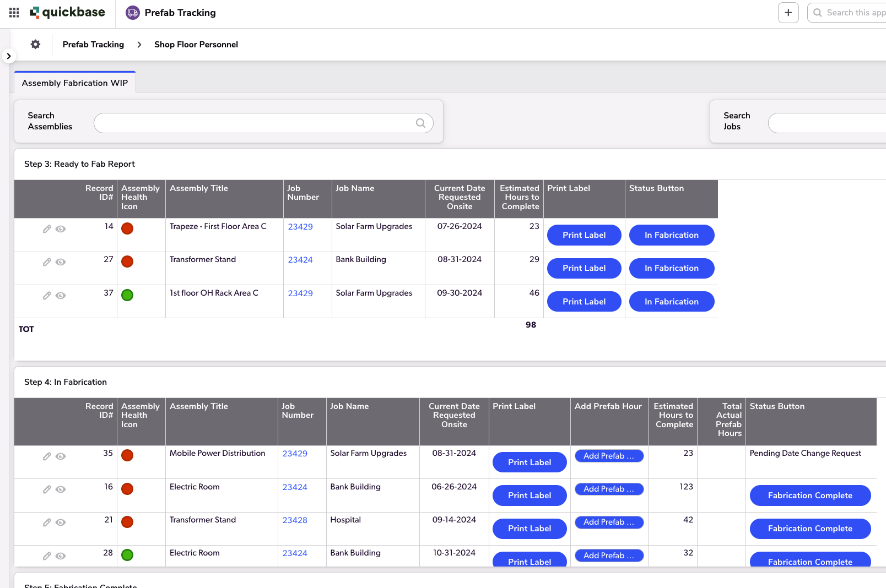Click the red health icon for Transformer Stand record 27
Viewport: 886px width, 588px height.
click(x=127, y=262)
